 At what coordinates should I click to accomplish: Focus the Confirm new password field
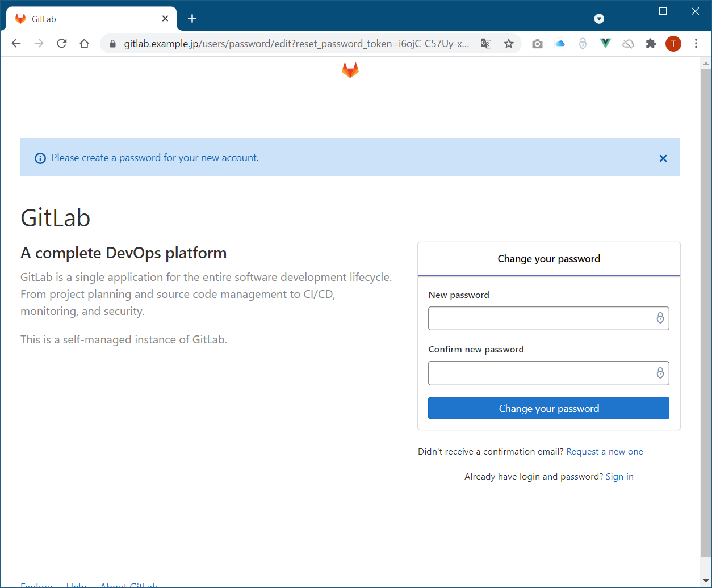tap(548, 373)
